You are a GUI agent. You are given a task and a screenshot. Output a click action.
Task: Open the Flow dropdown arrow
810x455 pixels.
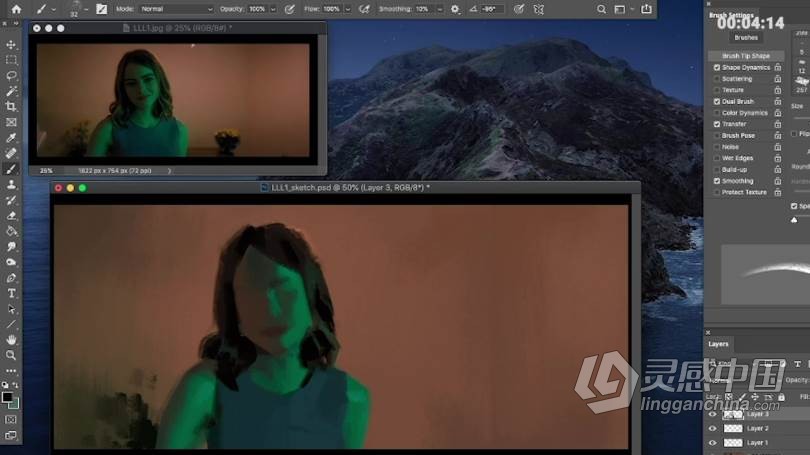pos(347,9)
